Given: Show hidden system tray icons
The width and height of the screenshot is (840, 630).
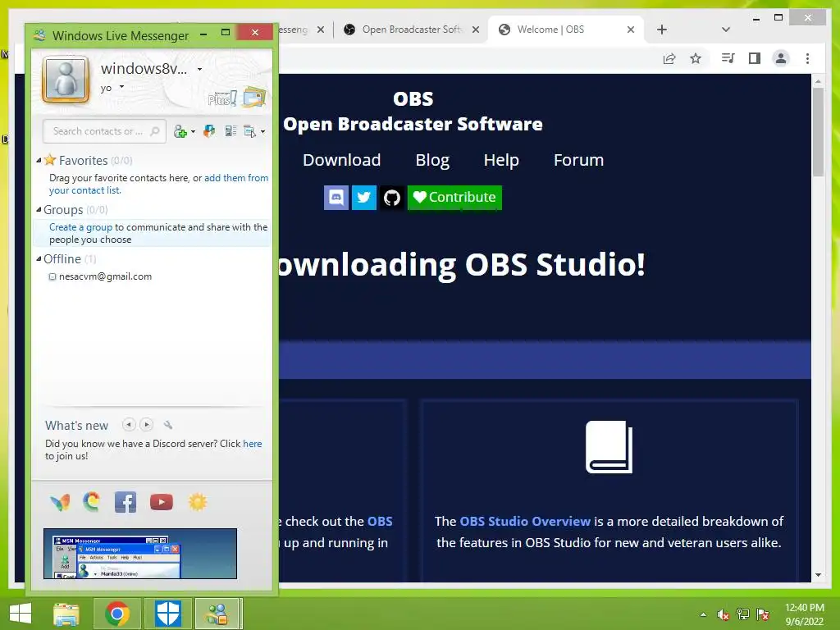Looking at the screenshot, I should (x=703, y=614).
